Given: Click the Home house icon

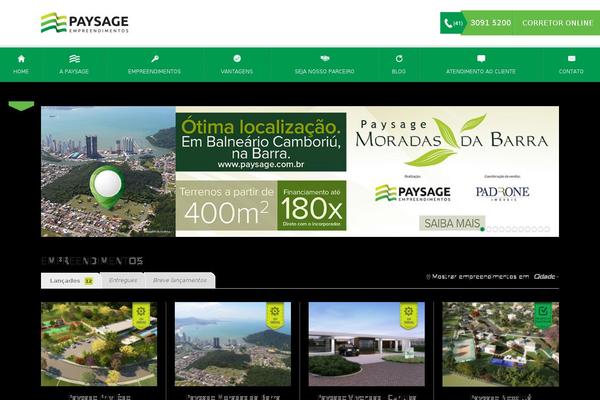Looking at the screenshot, I should 21,59.
